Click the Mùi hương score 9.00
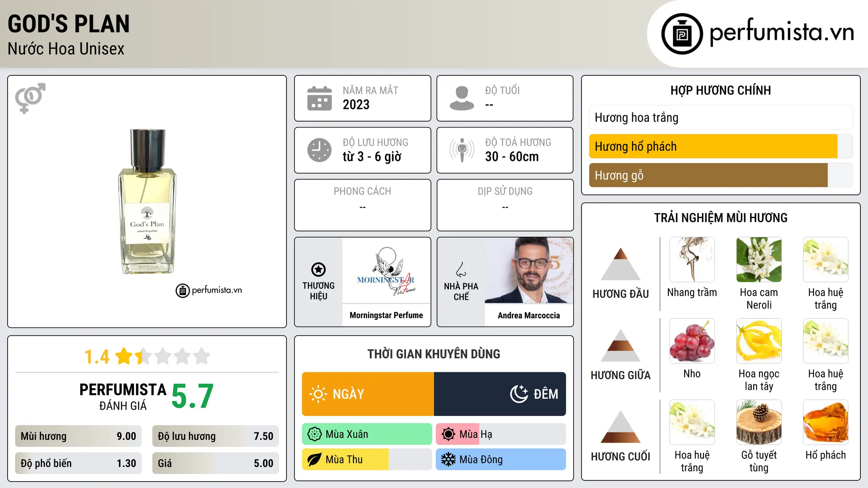The image size is (868, 488). 126,436
